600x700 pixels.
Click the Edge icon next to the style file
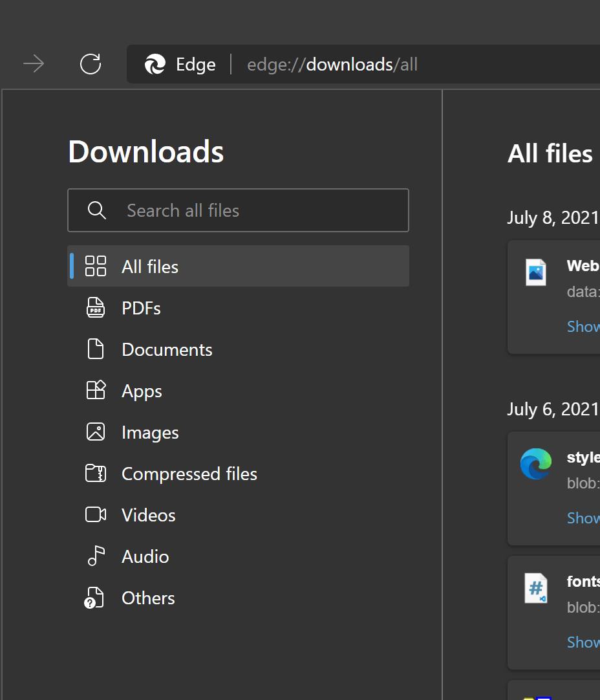pos(535,464)
